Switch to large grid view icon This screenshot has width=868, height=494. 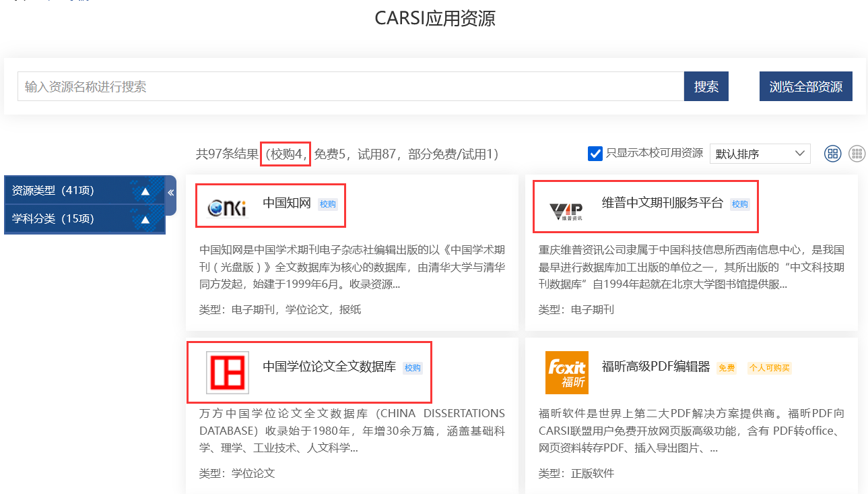pyautogui.click(x=833, y=154)
